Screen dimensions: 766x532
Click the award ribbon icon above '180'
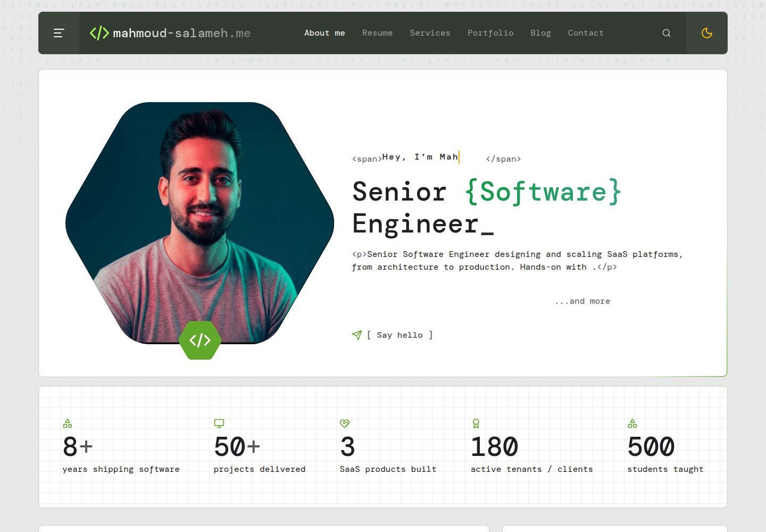click(x=476, y=423)
